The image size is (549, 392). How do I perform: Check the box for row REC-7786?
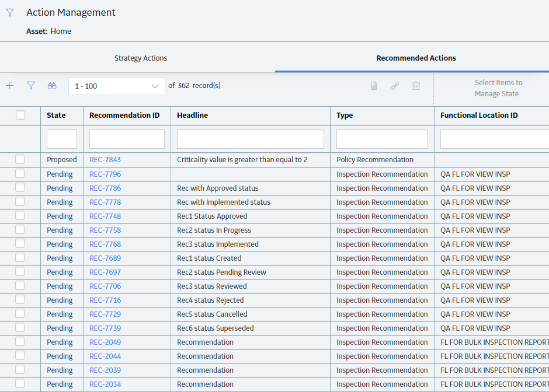[x=20, y=187]
